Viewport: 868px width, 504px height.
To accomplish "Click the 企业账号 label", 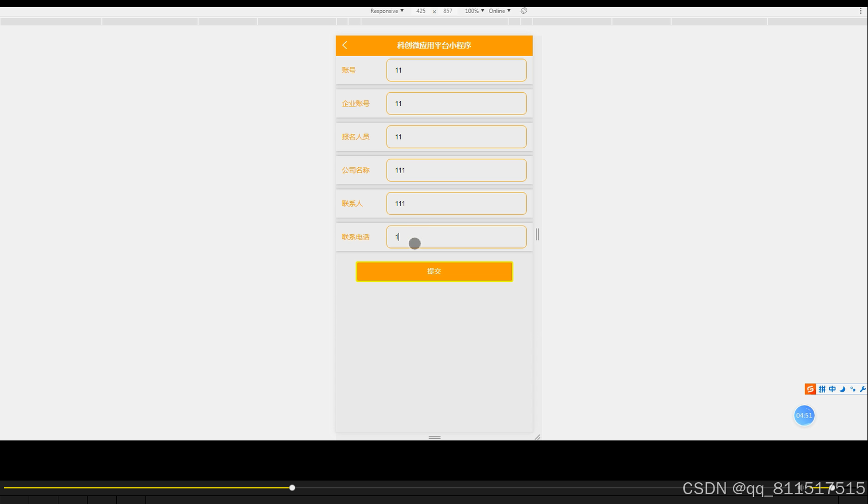I will tap(356, 104).
